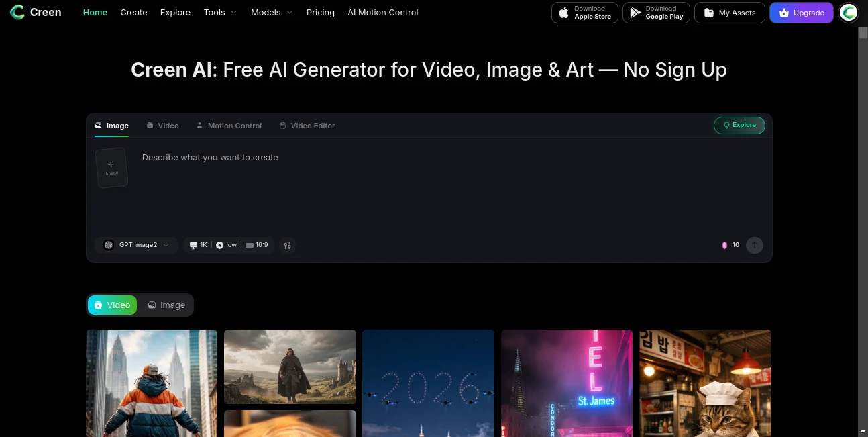Open the Explore nav link

(x=175, y=12)
